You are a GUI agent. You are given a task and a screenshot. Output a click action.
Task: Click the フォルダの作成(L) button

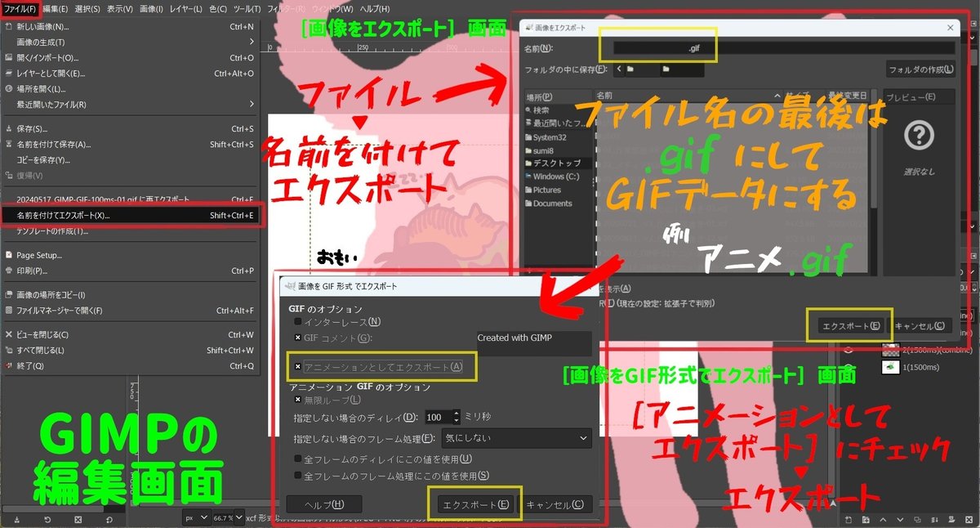tap(921, 69)
